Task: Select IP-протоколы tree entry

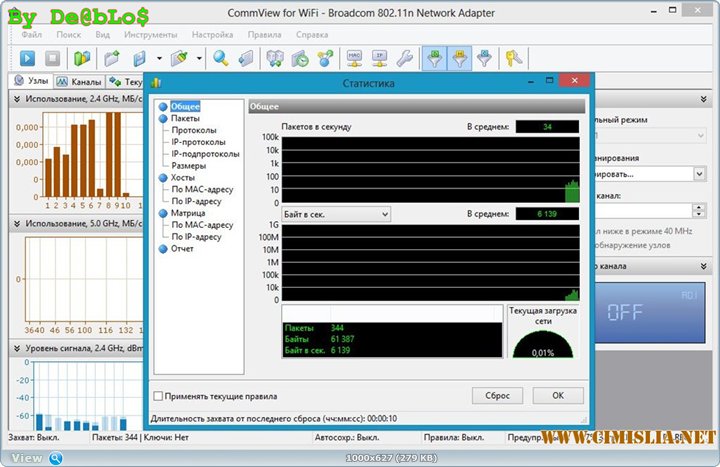Action: click(x=198, y=142)
